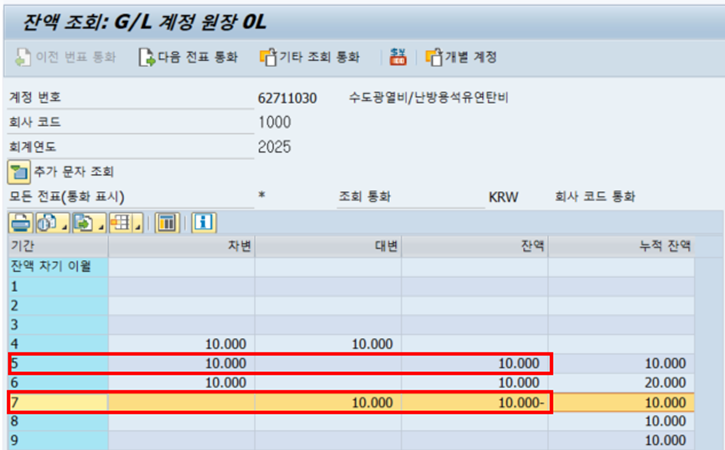
Task: Click 다음 전표 통화 button
Action: pyautogui.click(x=188, y=57)
